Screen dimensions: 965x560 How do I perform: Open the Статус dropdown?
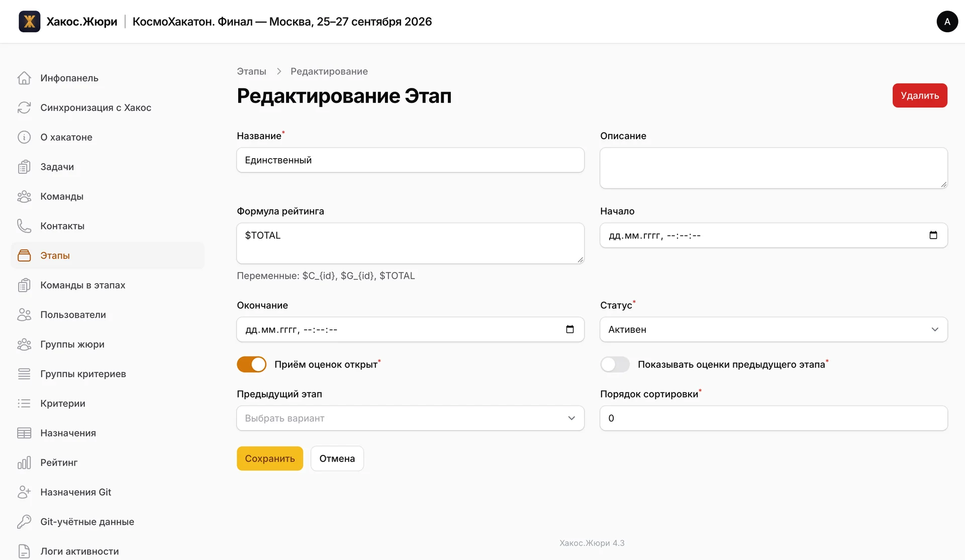[774, 329]
